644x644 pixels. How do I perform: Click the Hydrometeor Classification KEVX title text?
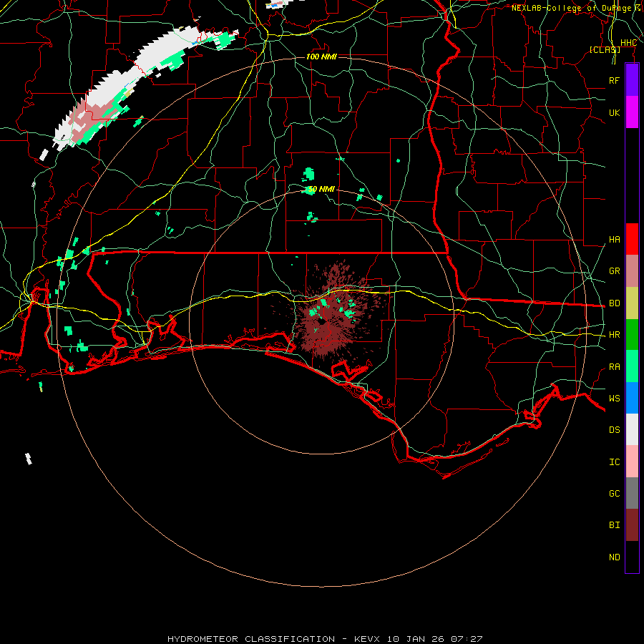[325, 639]
